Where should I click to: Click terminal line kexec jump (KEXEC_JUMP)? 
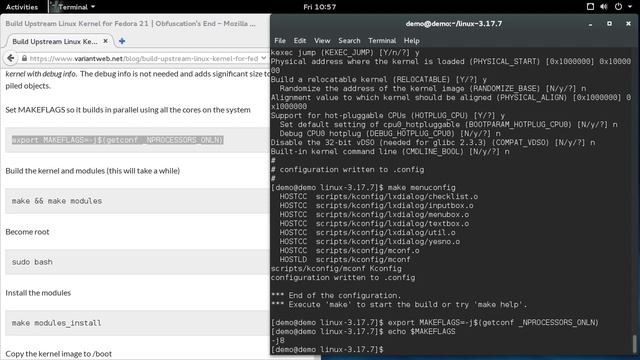(345, 53)
